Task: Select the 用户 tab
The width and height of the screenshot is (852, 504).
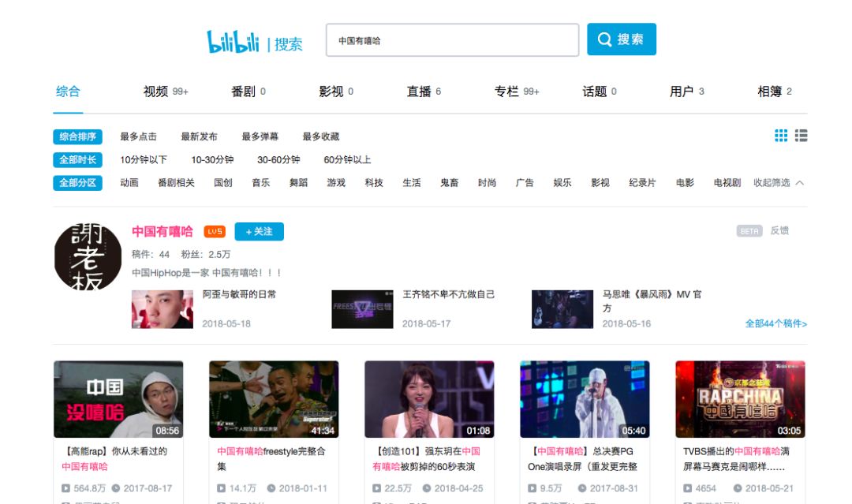Action: 687,91
